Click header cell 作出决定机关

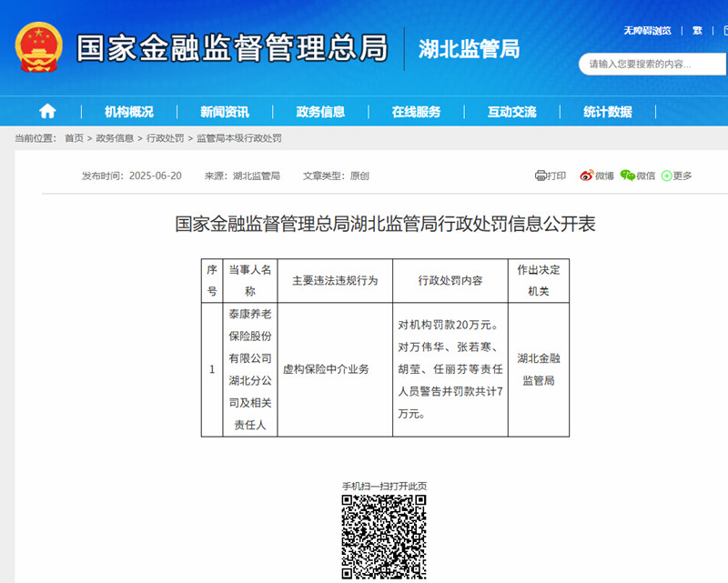click(x=539, y=281)
